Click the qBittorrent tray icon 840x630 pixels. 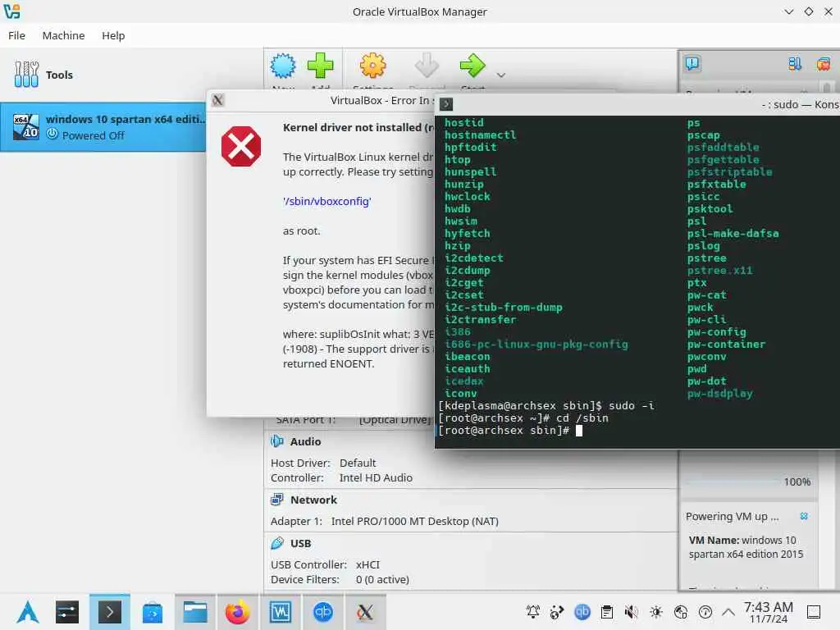coord(582,612)
